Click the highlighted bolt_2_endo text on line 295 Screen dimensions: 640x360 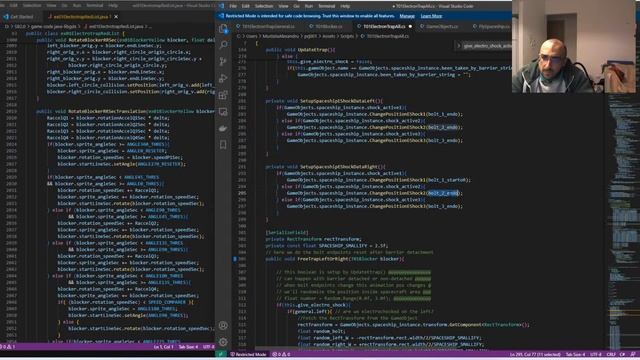tap(443, 193)
